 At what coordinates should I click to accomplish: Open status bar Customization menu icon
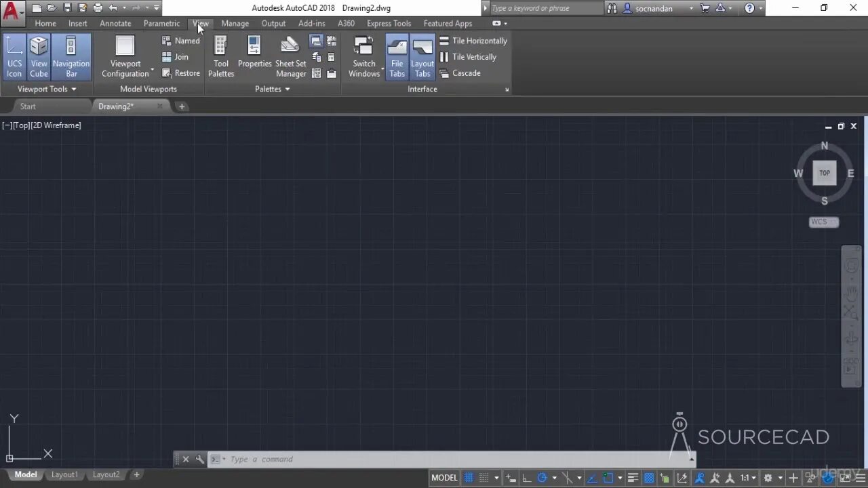[x=860, y=478]
